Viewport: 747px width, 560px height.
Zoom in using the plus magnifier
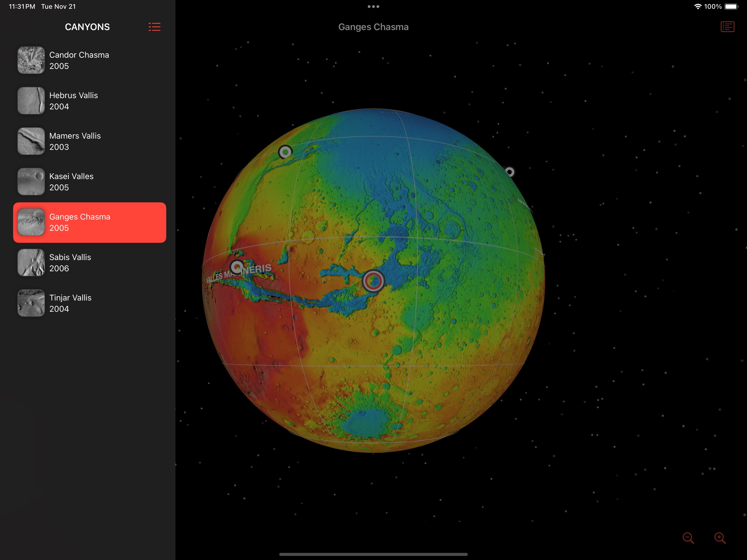pos(720,538)
